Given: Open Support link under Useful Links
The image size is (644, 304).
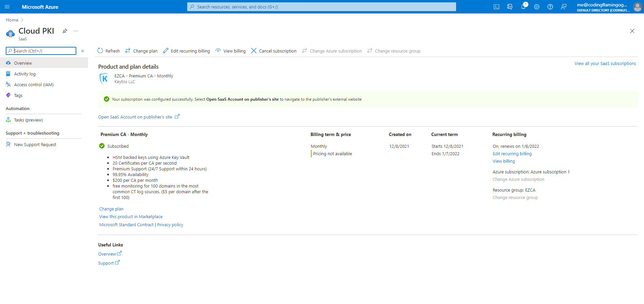Looking at the screenshot, I should pyautogui.click(x=109, y=263).
